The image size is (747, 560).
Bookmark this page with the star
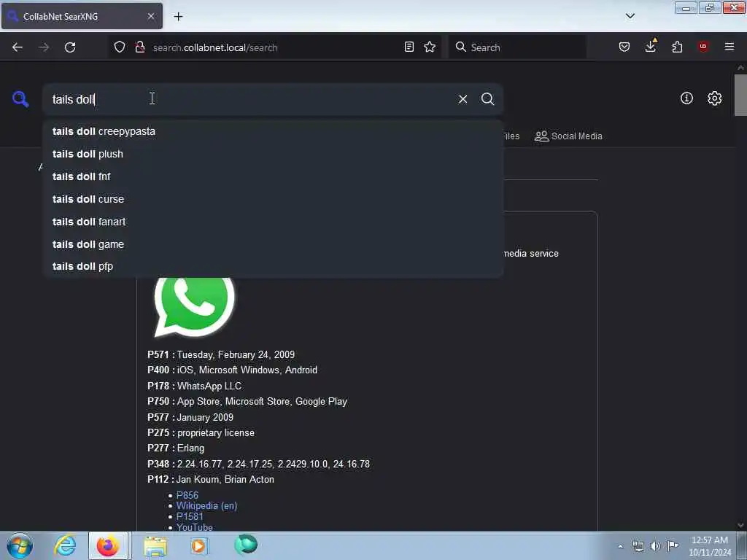[x=430, y=47]
